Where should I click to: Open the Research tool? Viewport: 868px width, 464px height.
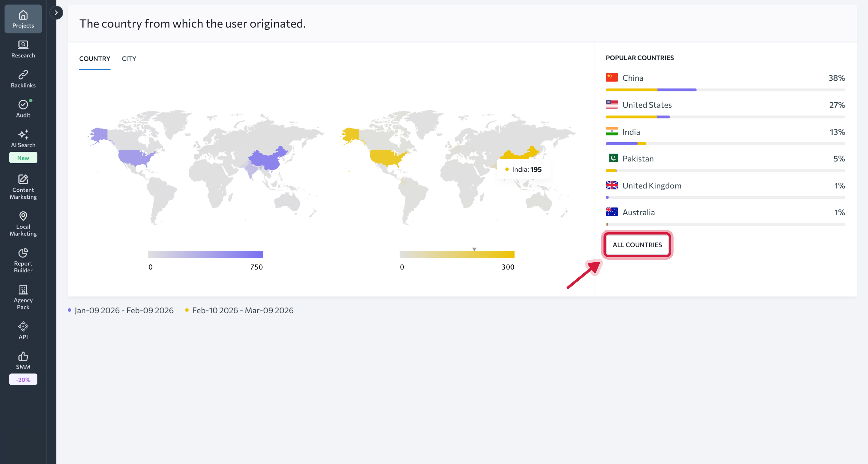coord(23,48)
